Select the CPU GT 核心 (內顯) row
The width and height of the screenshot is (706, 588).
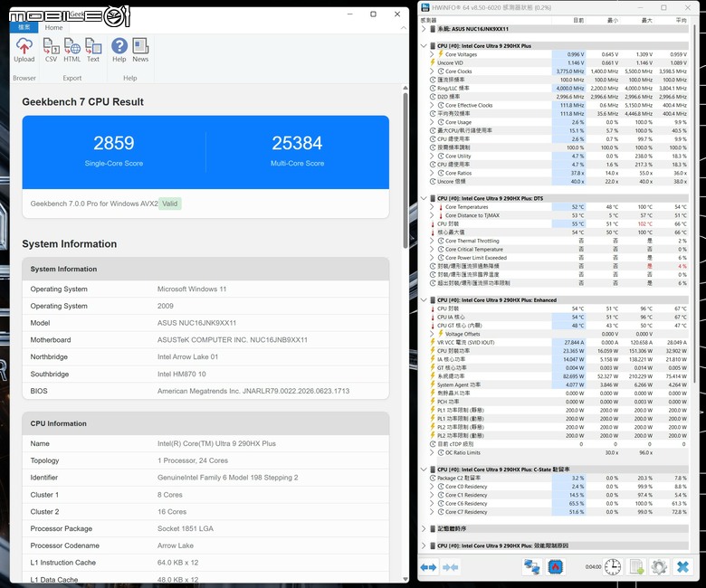[558, 326]
